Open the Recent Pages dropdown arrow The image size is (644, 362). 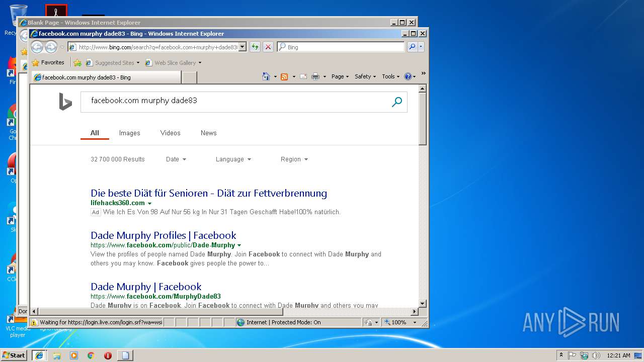click(62, 47)
